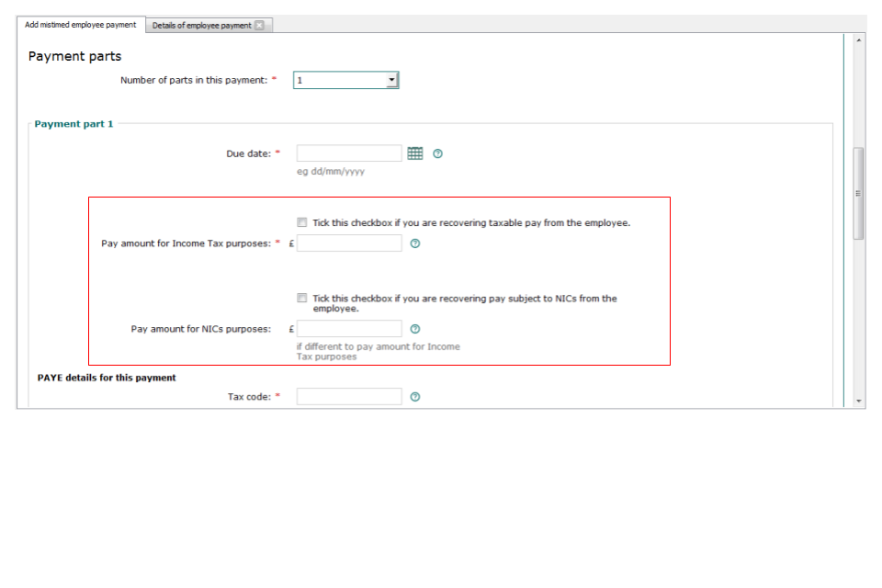This screenshot has height=588, width=882.
Task: Click the PAYE details for this payment heading
Action: pos(107,378)
